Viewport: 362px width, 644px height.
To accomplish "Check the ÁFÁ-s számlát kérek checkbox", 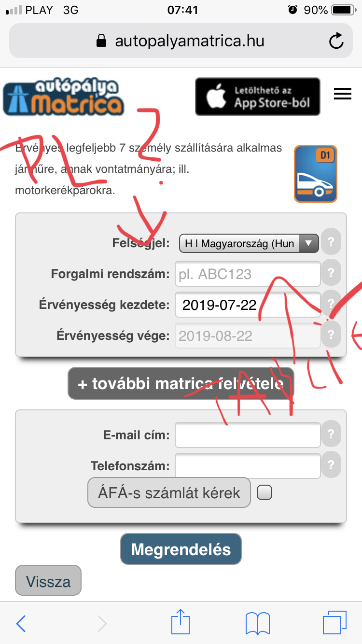I will [265, 492].
